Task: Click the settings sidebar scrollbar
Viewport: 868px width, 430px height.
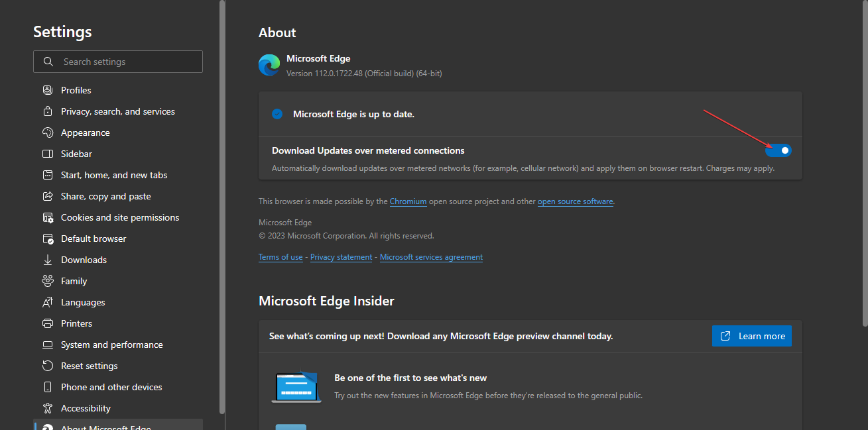Action: pos(222,207)
